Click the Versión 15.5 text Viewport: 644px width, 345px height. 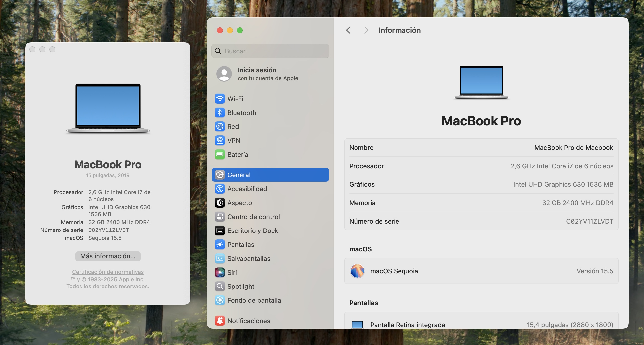(595, 271)
